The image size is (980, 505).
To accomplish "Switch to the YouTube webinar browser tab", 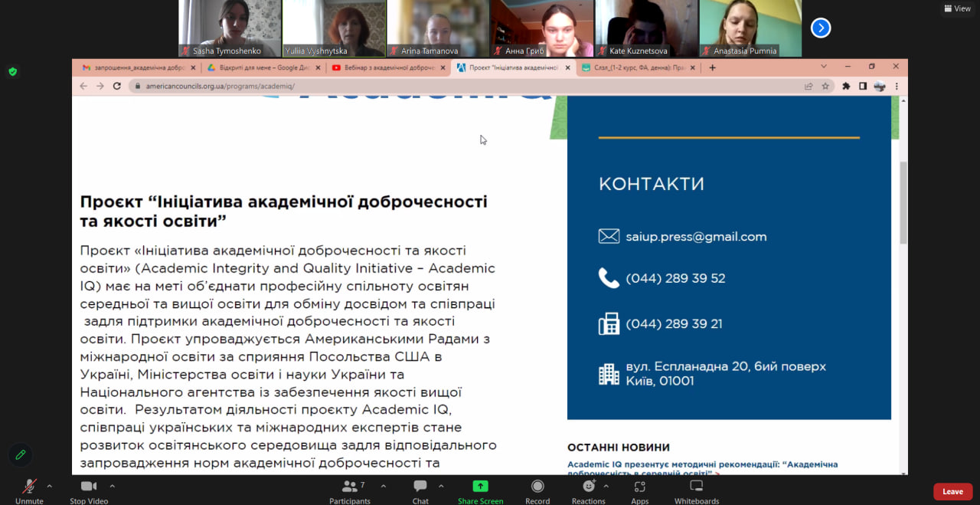I will click(387, 67).
